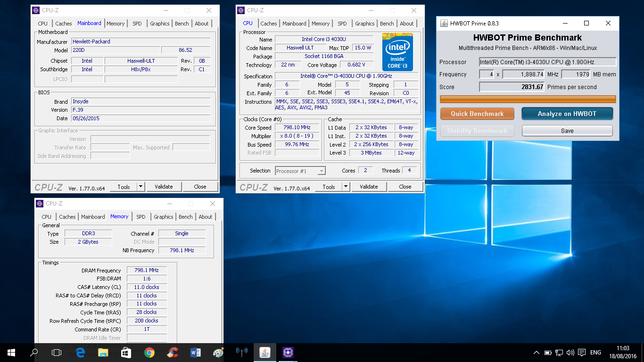The width and height of the screenshot is (644, 362).
Task: Expand the Tools dropdown arrow in the Mainboard window
Action: click(140, 187)
